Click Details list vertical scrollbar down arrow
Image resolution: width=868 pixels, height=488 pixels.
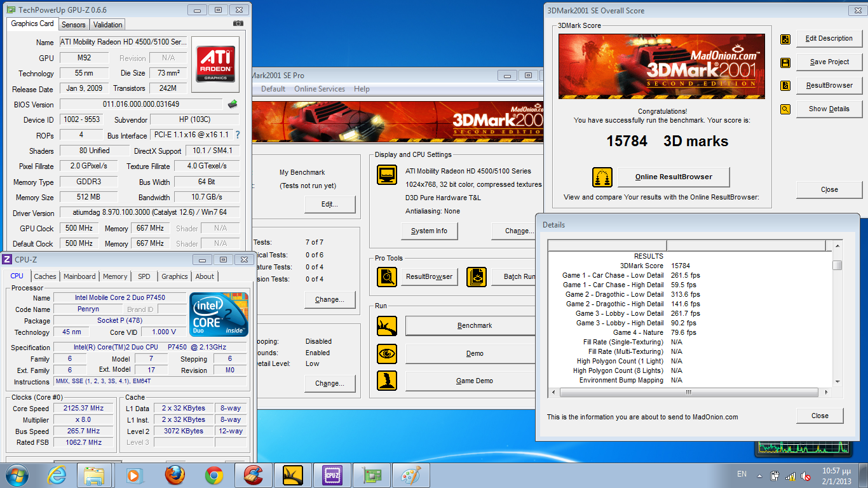(837, 382)
